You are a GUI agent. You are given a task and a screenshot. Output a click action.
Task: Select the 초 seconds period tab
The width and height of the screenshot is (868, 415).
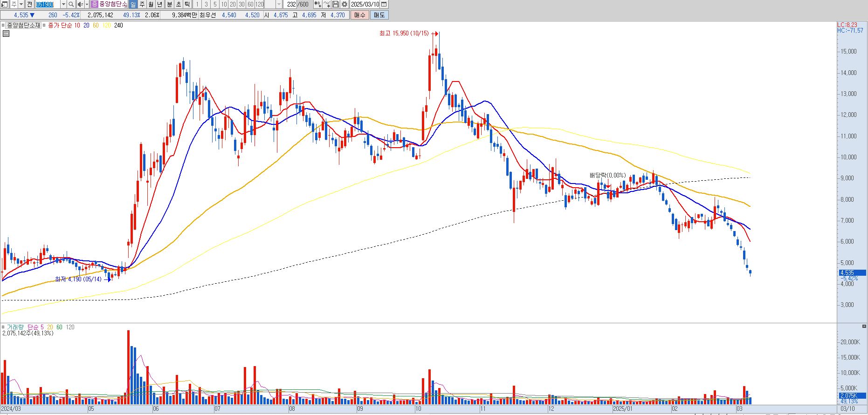coord(178,4)
